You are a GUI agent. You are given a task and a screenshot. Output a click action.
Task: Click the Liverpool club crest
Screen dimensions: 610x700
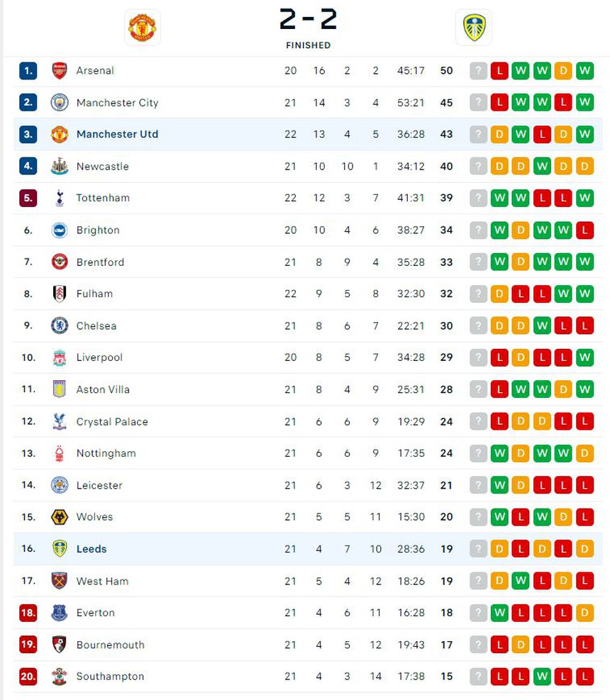click(60, 357)
